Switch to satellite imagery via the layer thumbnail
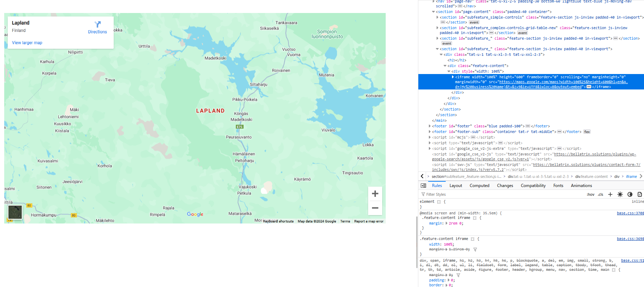 15,212
